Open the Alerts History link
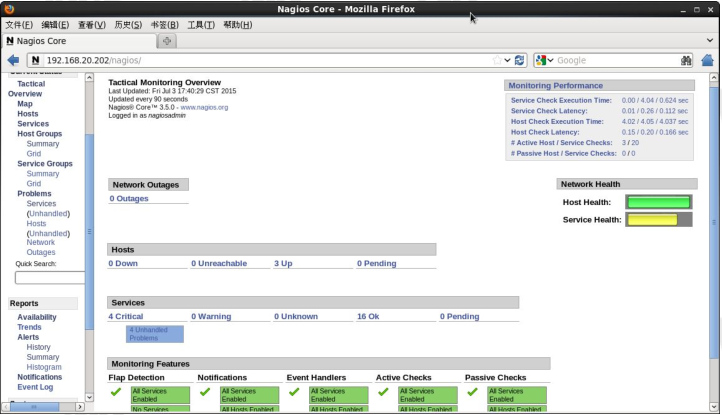This screenshot has width=722, height=415. [x=38, y=347]
